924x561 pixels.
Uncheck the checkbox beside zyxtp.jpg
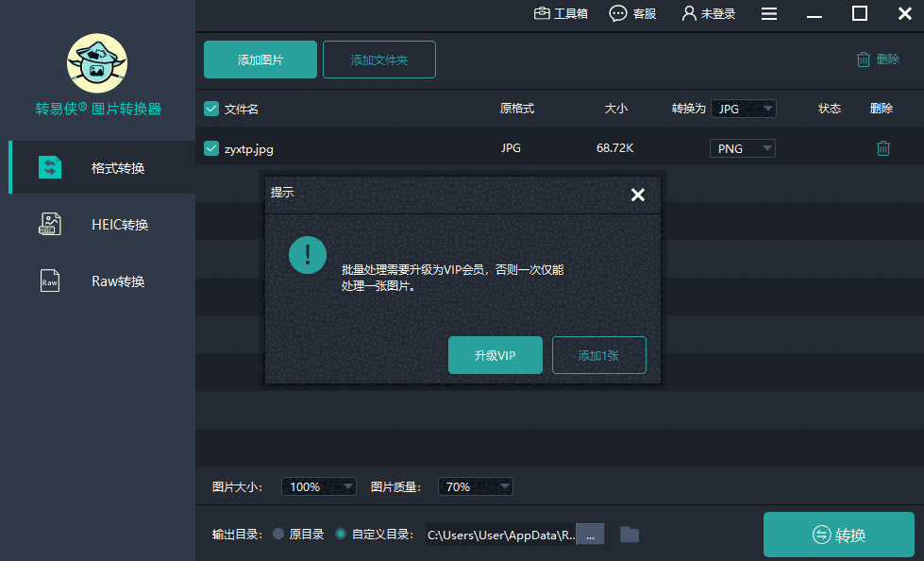(x=210, y=148)
